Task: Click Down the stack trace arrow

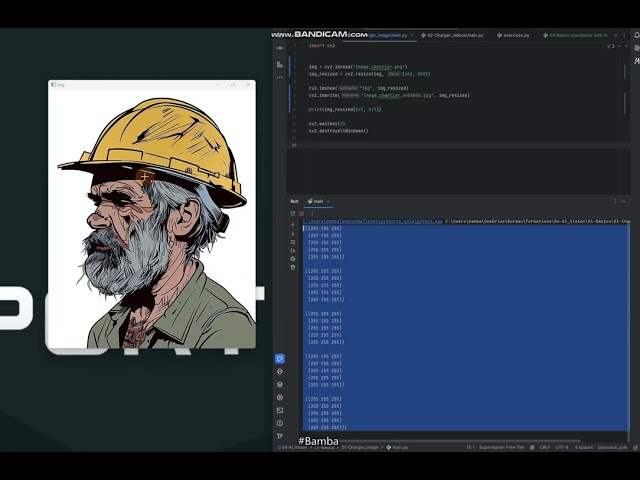Action: coord(293,233)
